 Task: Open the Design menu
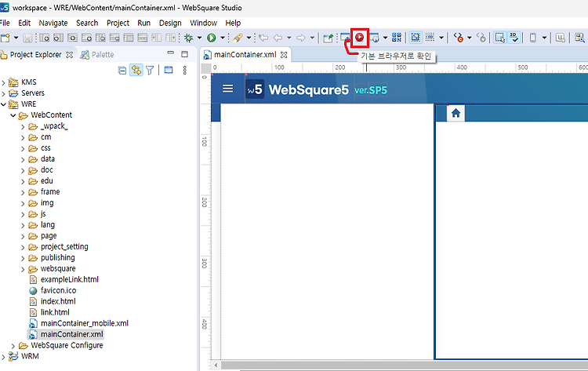click(170, 23)
